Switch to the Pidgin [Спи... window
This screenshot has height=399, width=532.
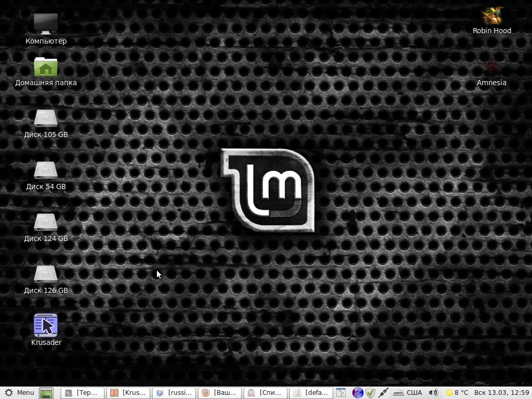coord(265,393)
